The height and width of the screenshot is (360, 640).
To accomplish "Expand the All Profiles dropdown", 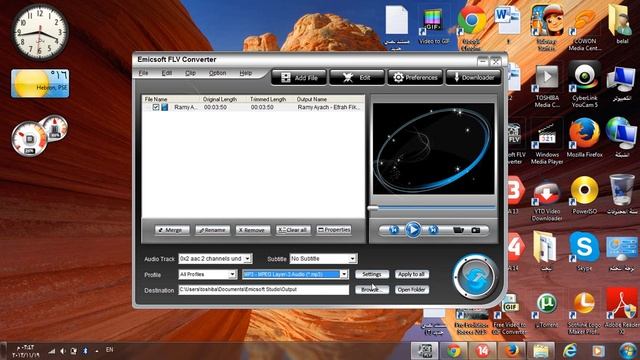I will pos(232,274).
